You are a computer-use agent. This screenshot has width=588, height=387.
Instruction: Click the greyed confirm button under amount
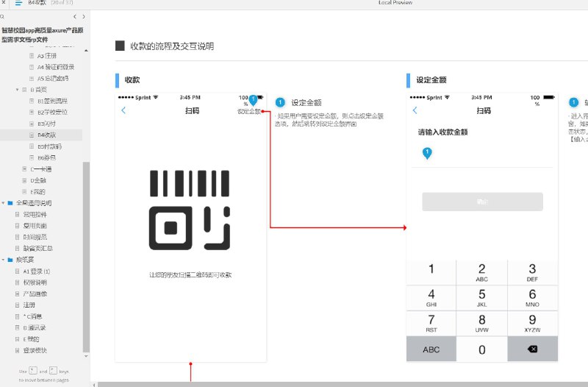point(482,202)
